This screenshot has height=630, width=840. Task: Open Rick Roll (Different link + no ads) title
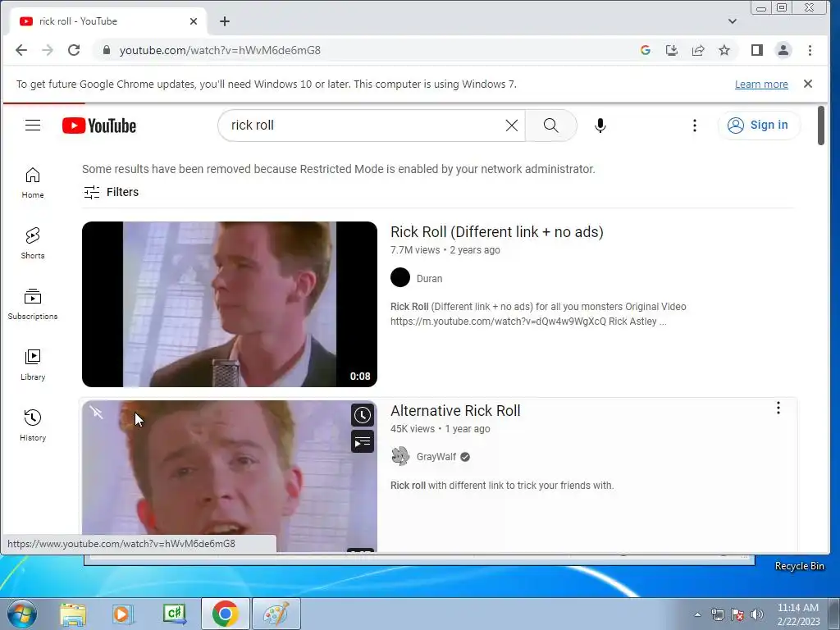[x=496, y=232]
